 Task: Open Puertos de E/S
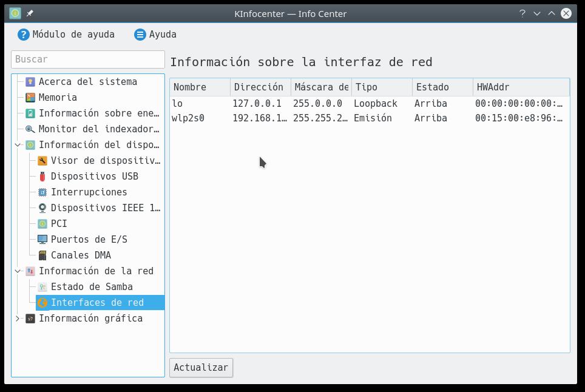pos(89,239)
